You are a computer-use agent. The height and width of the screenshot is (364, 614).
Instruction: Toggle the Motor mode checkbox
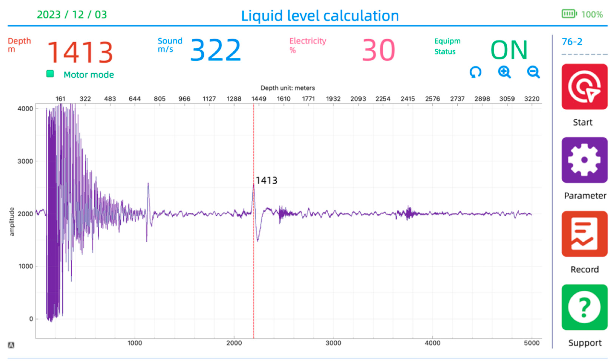(50, 74)
